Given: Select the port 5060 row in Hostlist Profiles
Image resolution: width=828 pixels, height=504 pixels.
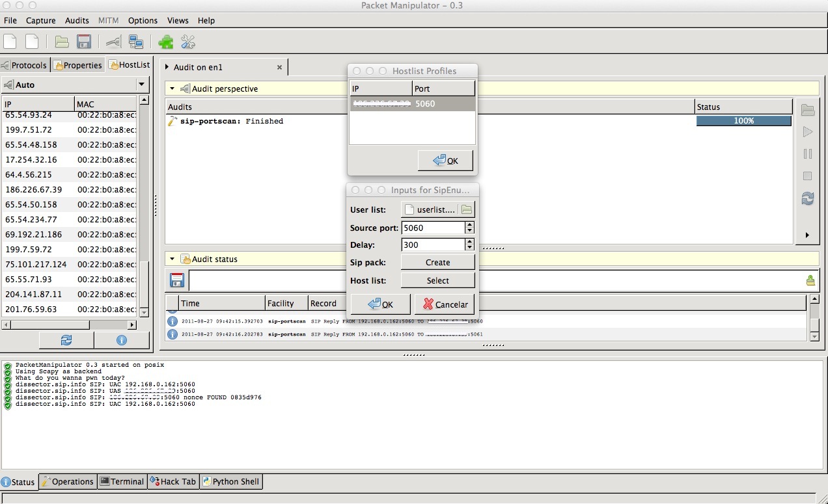Looking at the screenshot, I should click(x=412, y=103).
